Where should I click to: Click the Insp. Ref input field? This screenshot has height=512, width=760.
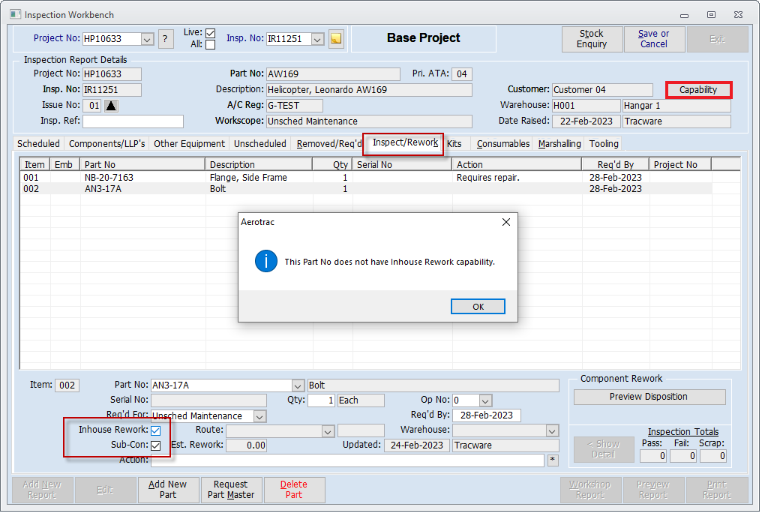tap(133, 121)
